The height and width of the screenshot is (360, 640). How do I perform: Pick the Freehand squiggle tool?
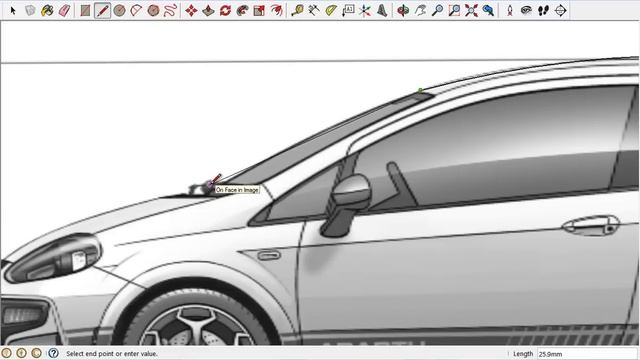click(x=170, y=11)
